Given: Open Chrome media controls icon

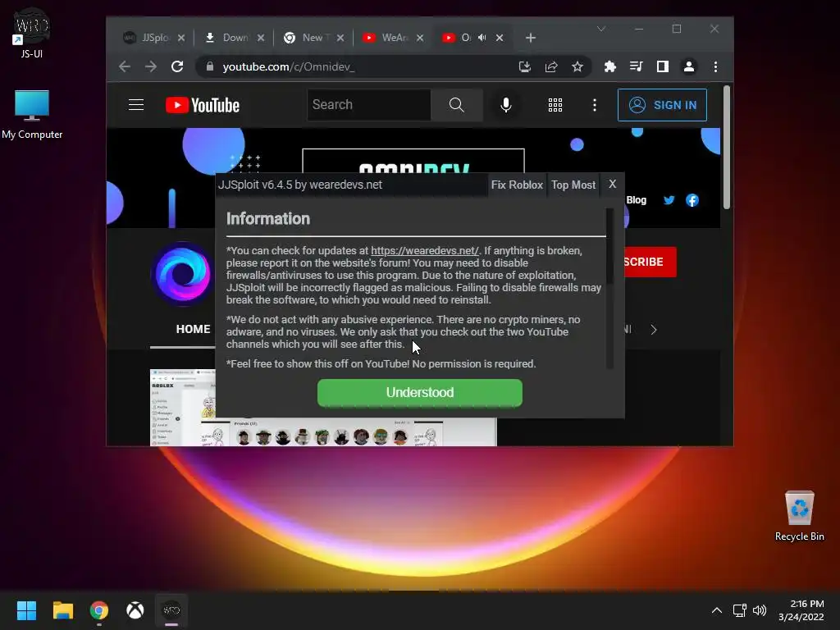Looking at the screenshot, I should pos(636,66).
